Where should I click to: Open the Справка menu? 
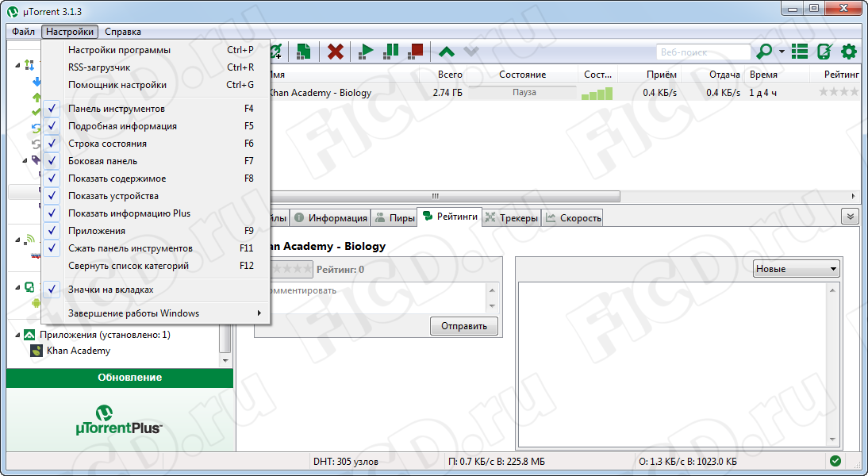pos(123,32)
